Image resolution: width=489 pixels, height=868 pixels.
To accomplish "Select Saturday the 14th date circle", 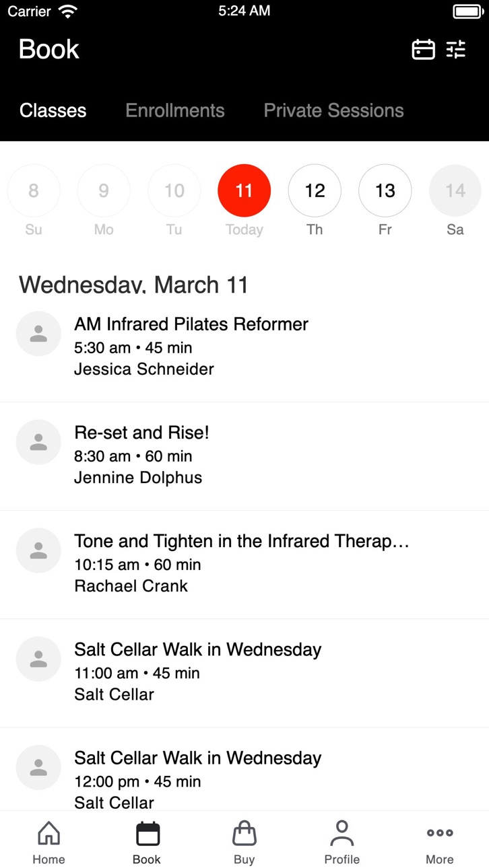I will click(455, 190).
